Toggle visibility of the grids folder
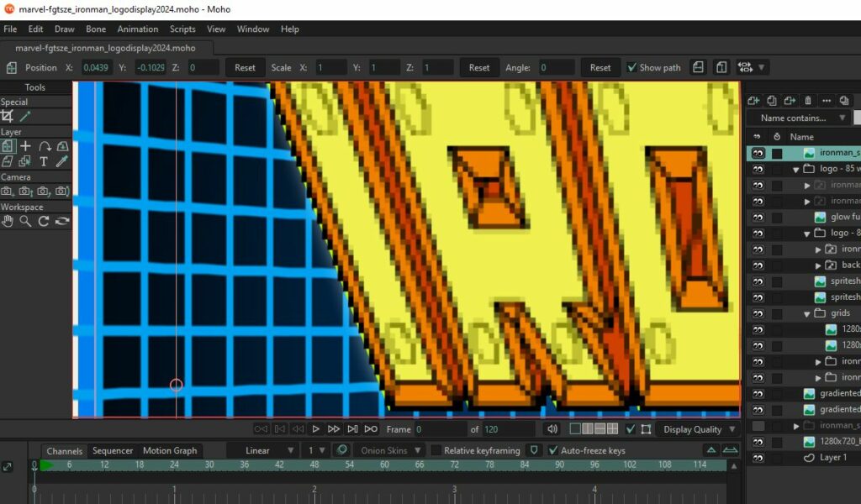This screenshot has height=504, width=861. tap(757, 312)
